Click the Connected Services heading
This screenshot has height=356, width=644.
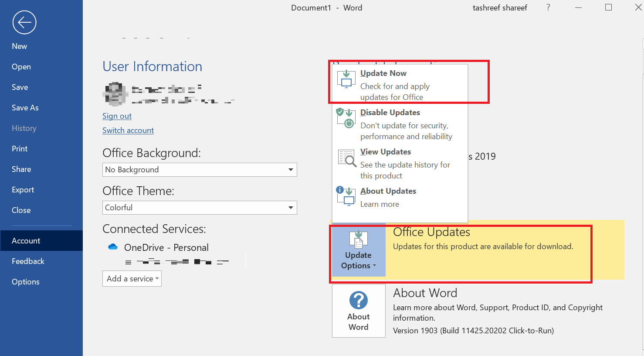tap(154, 229)
